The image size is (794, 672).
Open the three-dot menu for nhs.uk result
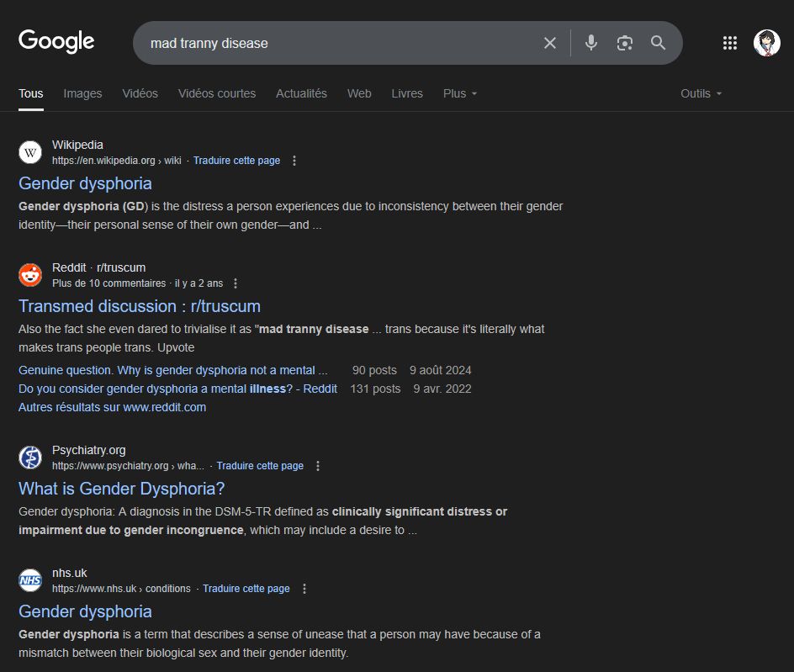(304, 589)
